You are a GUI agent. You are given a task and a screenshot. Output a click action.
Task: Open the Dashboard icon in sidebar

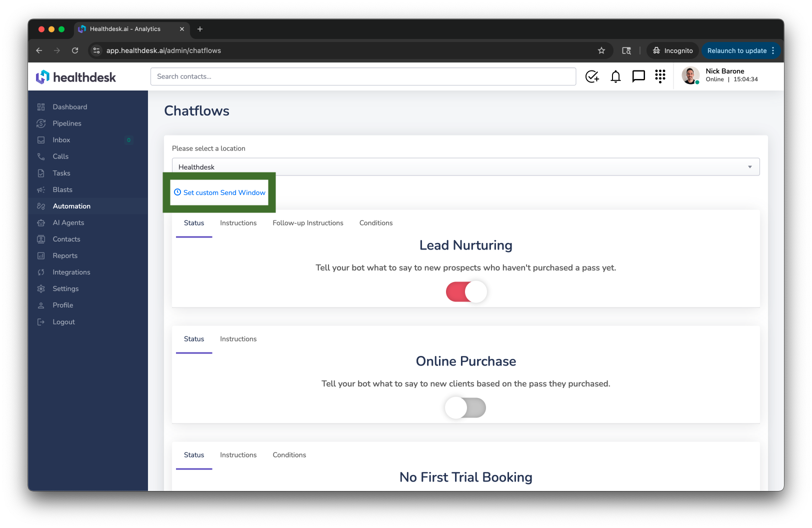(41, 107)
